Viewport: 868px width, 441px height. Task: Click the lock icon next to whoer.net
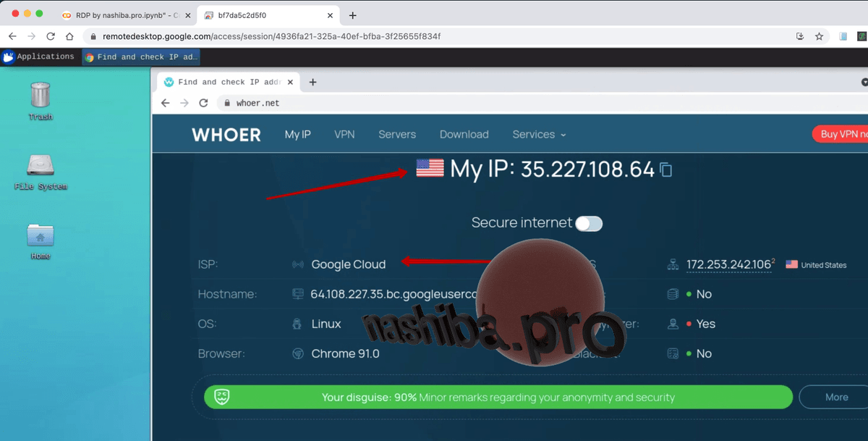click(226, 103)
